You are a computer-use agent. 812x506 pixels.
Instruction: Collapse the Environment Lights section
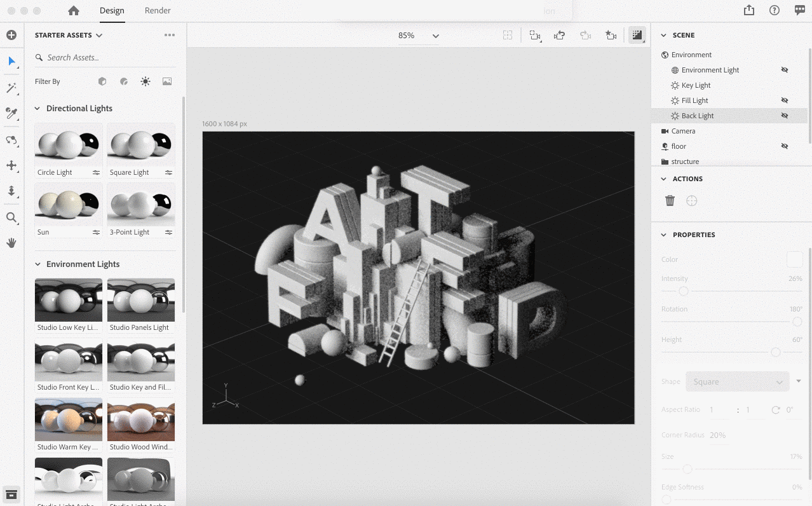37,264
